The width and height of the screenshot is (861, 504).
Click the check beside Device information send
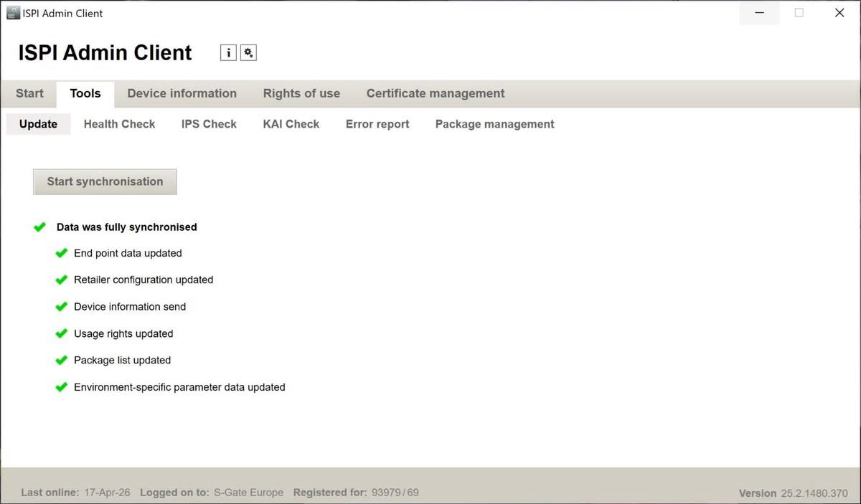pos(61,306)
